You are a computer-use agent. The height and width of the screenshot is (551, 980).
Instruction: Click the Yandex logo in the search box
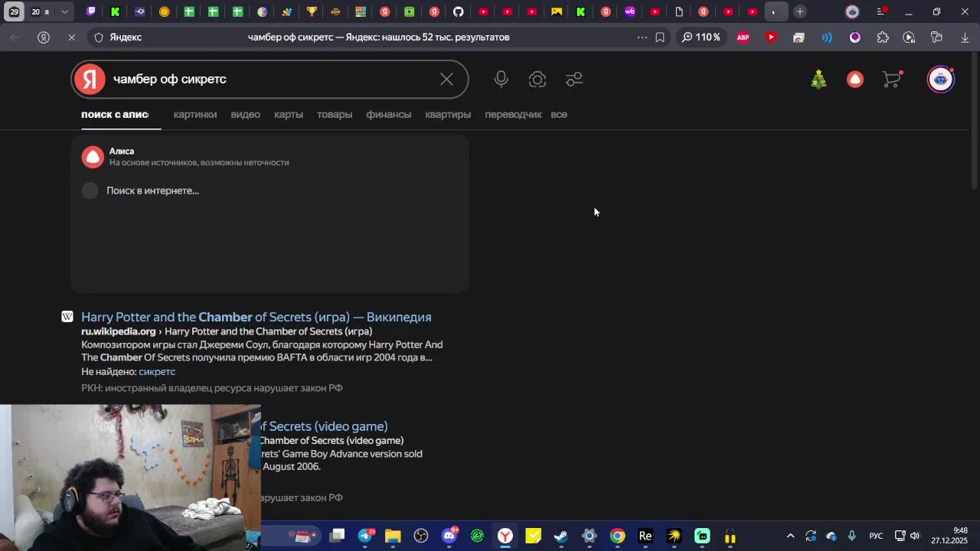90,79
